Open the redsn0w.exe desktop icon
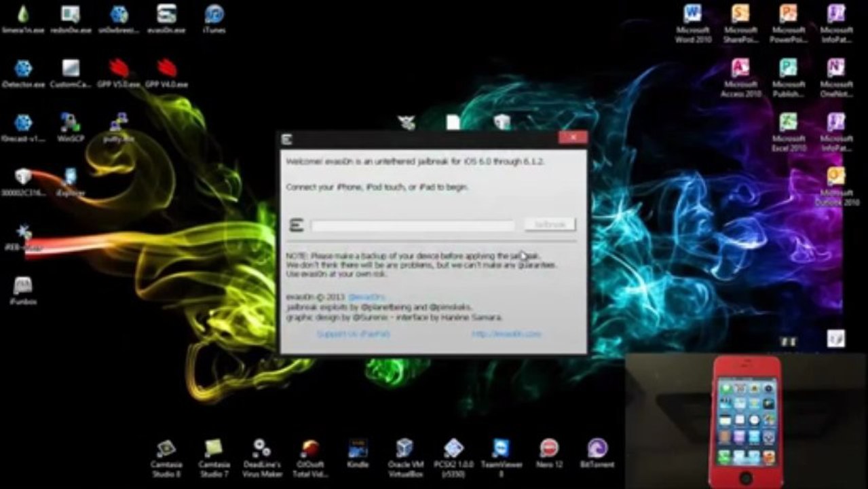The height and width of the screenshot is (489, 868). (x=71, y=19)
